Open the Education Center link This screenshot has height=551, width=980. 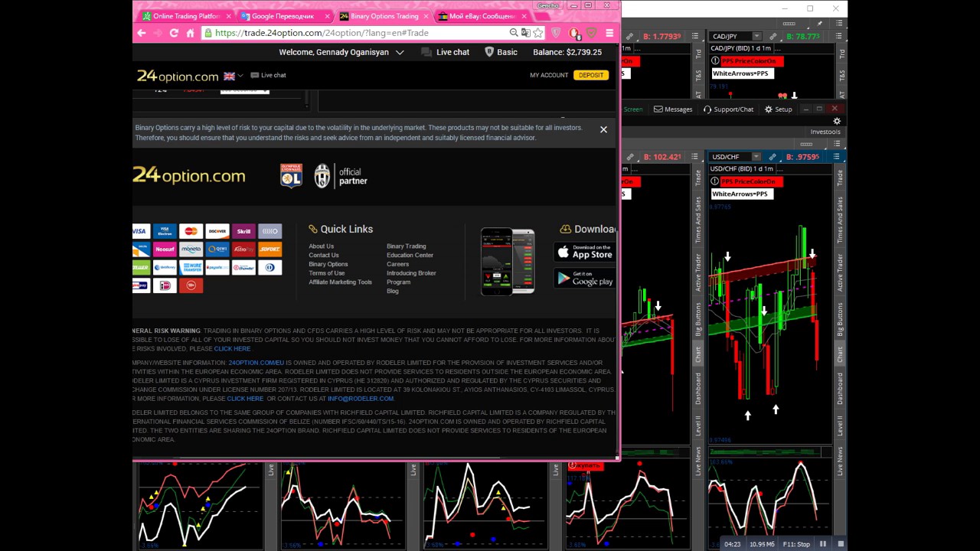point(410,255)
